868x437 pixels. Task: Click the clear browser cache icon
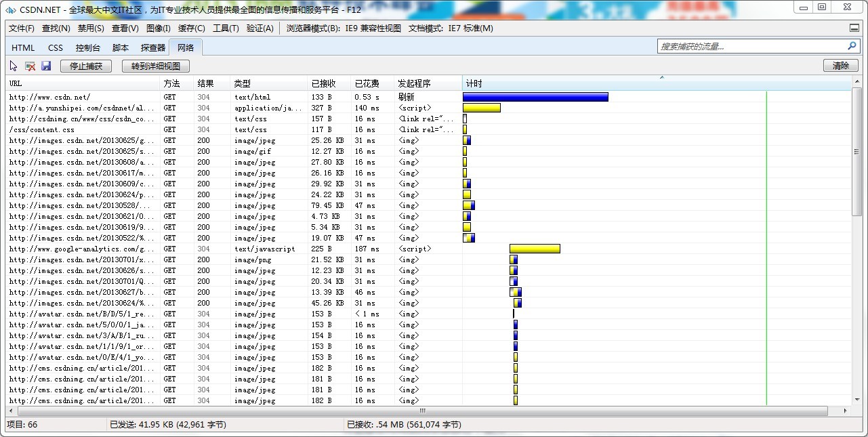coord(30,66)
